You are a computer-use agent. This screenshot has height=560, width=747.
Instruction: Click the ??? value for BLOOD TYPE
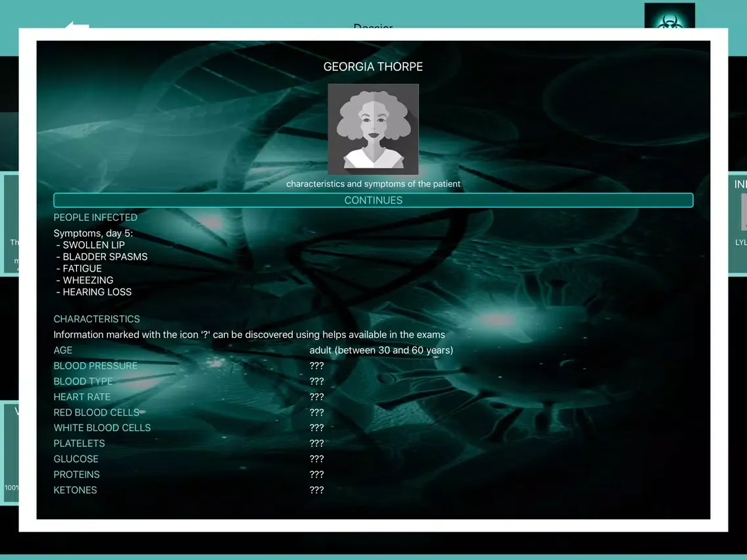316,381
